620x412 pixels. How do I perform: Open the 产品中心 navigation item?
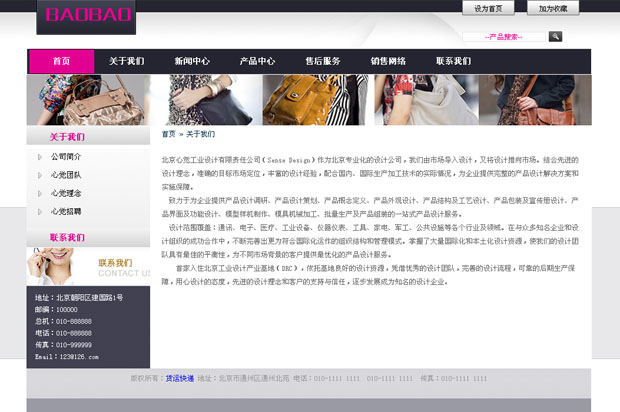click(257, 61)
